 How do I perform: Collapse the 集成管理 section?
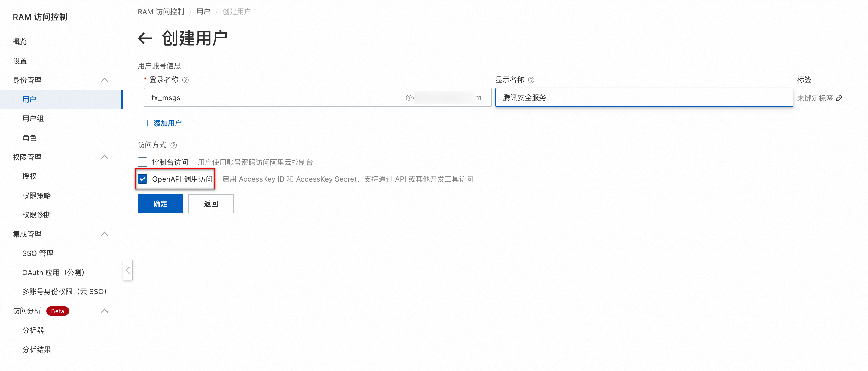pos(105,234)
